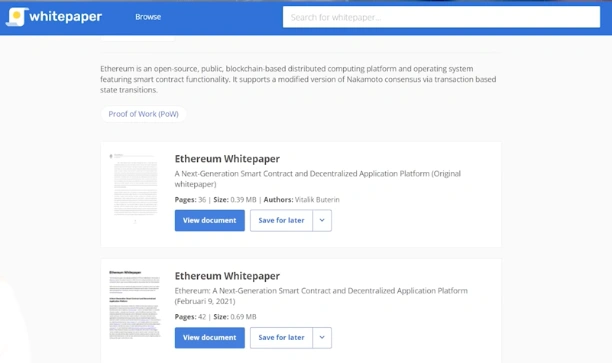Click the Vitalik Buterin author name

[x=317, y=200]
